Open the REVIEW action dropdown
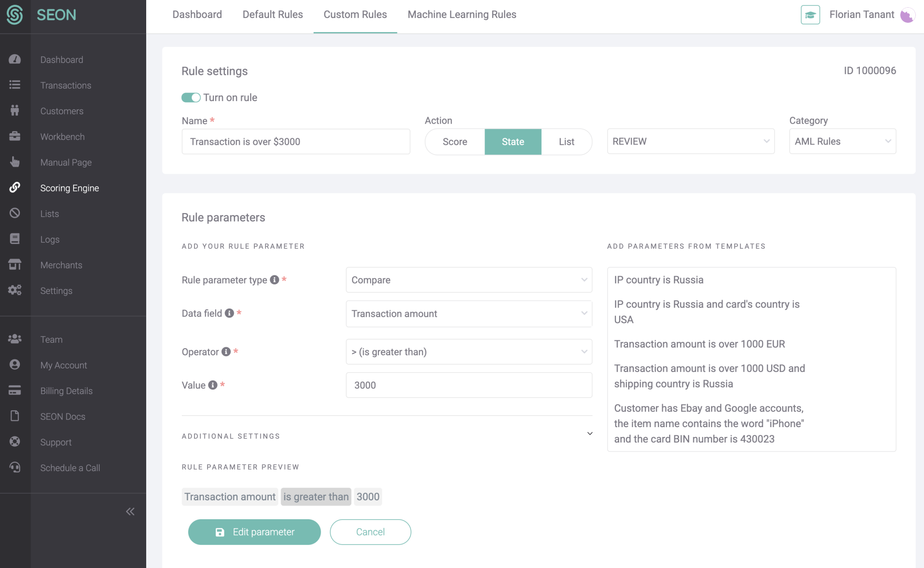 coord(690,141)
